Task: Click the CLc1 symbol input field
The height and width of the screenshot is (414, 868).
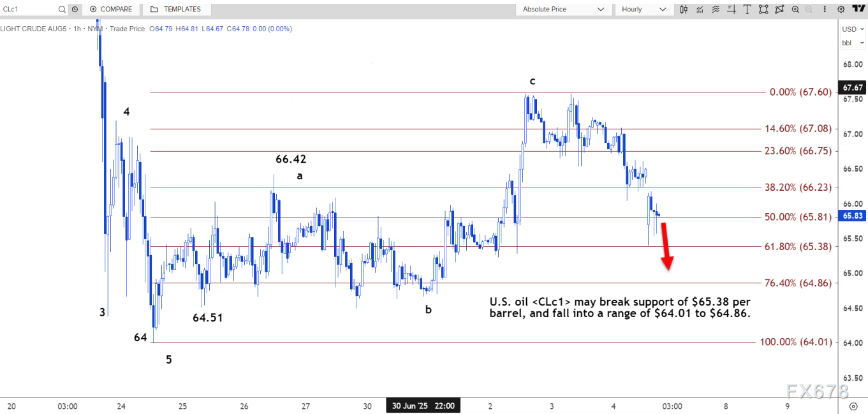Action: 29,9
